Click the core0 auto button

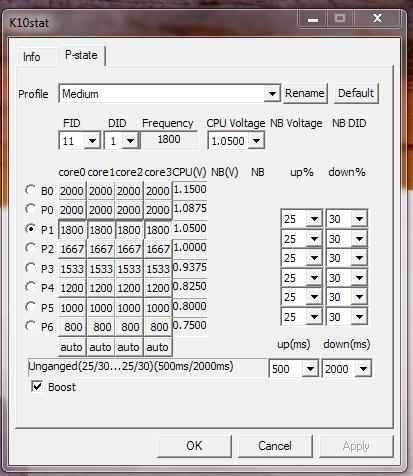[72, 347]
